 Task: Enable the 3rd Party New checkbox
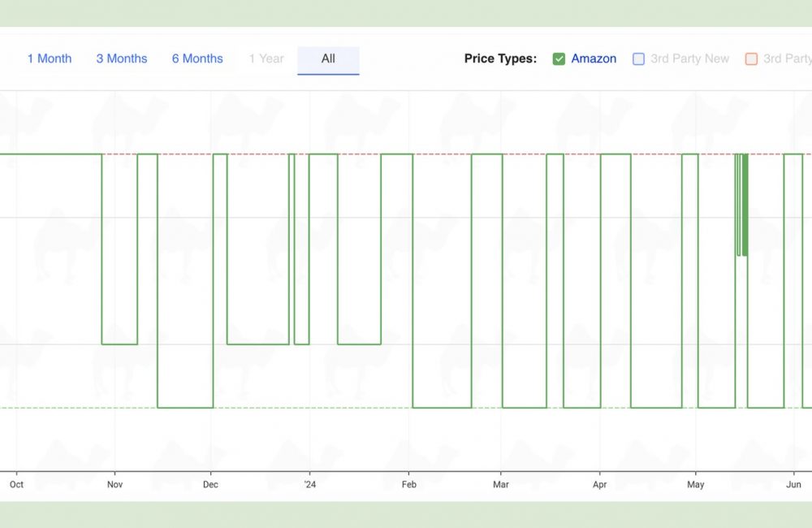(x=638, y=58)
